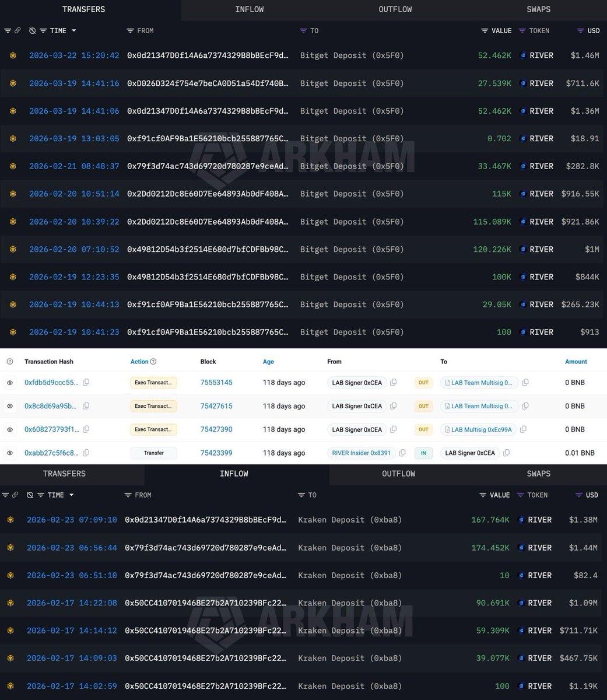Open the BNB chain icon on the 2026-02-19 10:41:23 row
607x700 pixels.
pyautogui.click(x=12, y=332)
